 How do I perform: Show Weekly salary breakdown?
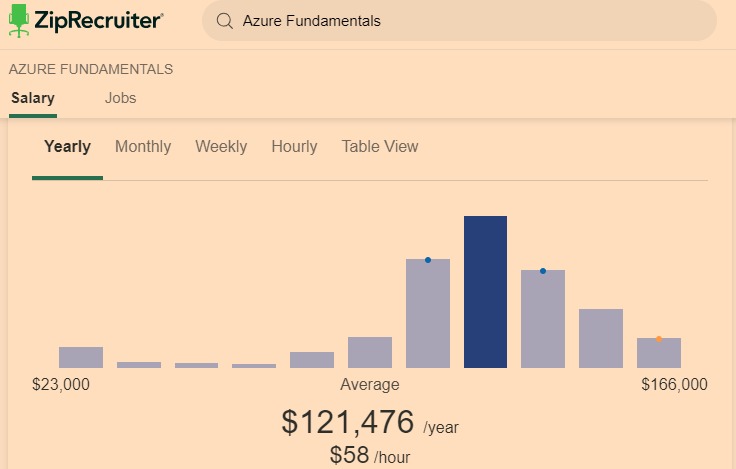[221, 147]
